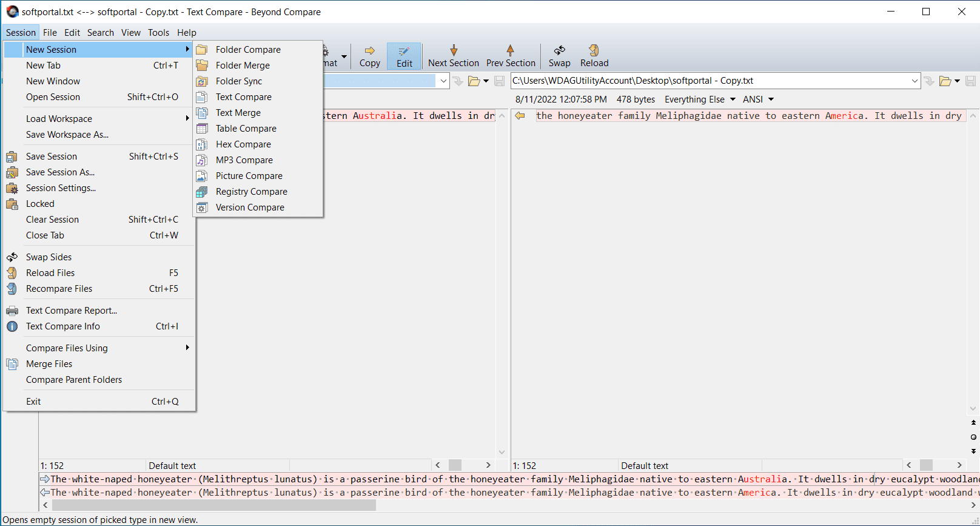Expand the Load Workspace submenu
Screen dimensions: 980x526
[x=99, y=119]
